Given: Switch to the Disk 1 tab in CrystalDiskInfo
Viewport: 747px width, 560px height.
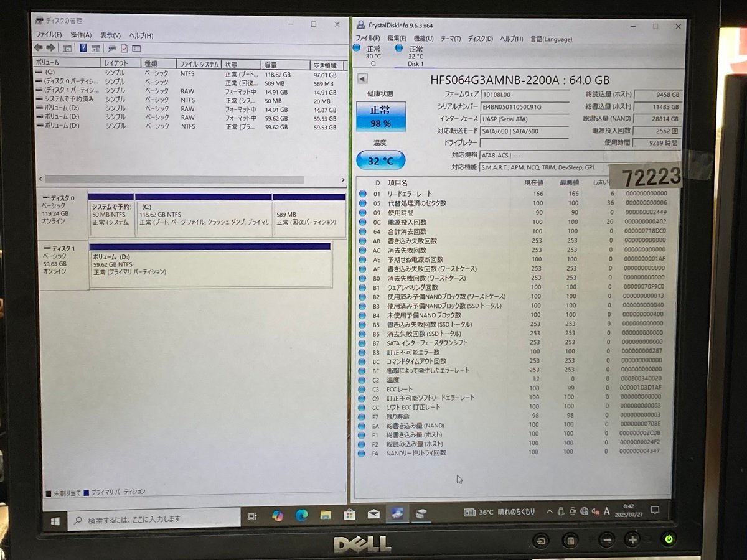Looking at the screenshot, I should pos(415,55).
